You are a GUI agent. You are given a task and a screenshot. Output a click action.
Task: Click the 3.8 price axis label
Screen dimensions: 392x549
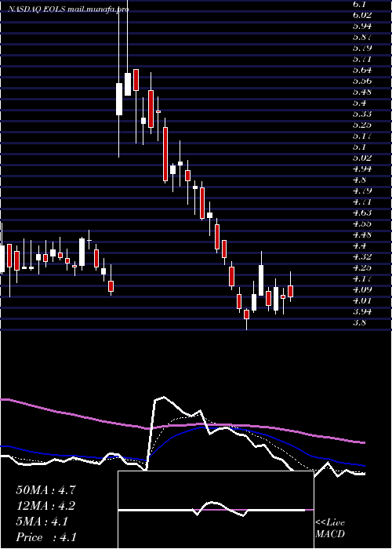click(x=359, y=322)
